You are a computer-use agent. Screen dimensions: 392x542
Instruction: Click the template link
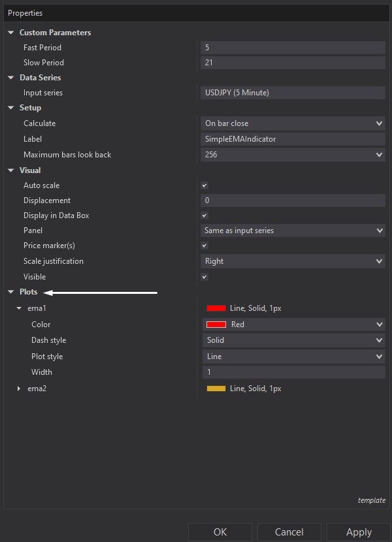click(x=372, y=500)
